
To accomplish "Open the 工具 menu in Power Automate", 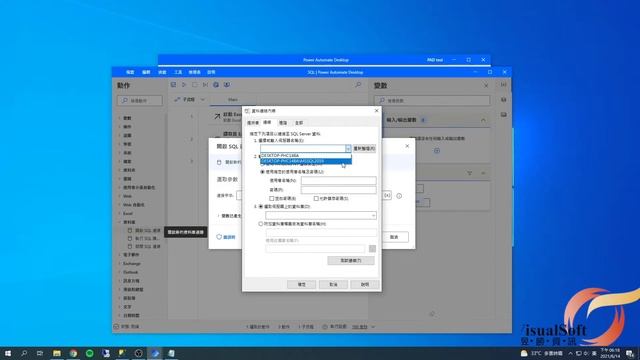I will pyautogui.click(x=178, y=72).
